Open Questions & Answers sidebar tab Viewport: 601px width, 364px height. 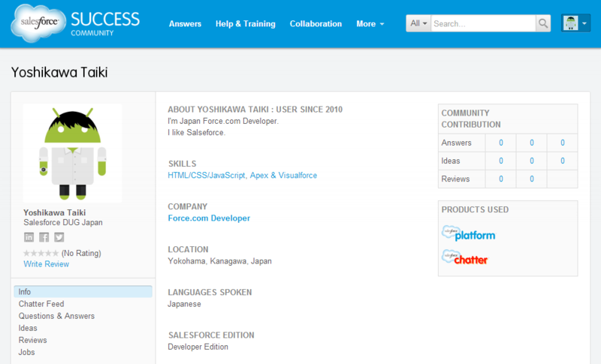(x=56, y=316)
